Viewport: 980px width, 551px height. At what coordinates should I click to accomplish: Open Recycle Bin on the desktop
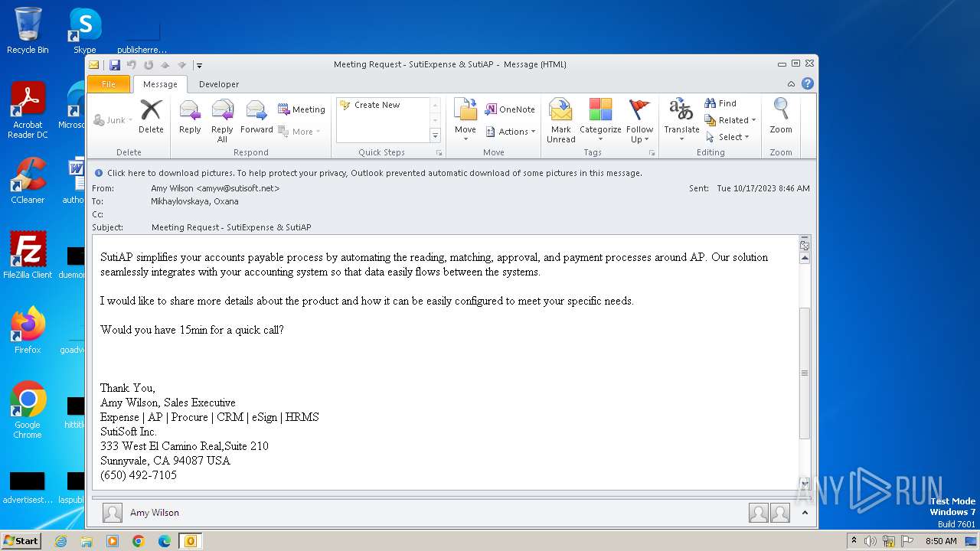pyautogui.click(x=28, y=31)
